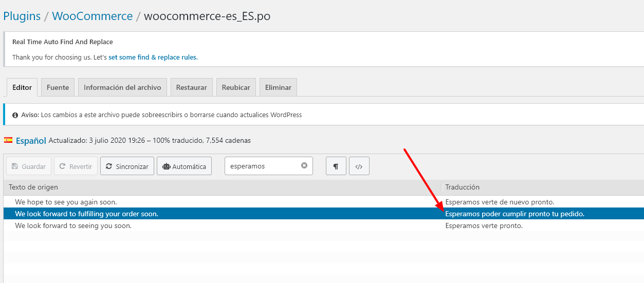The height and width of the screenshot is (283, 644).
Task: Select row 'We hope to see you again soon.'
Action: pos(324,202)
